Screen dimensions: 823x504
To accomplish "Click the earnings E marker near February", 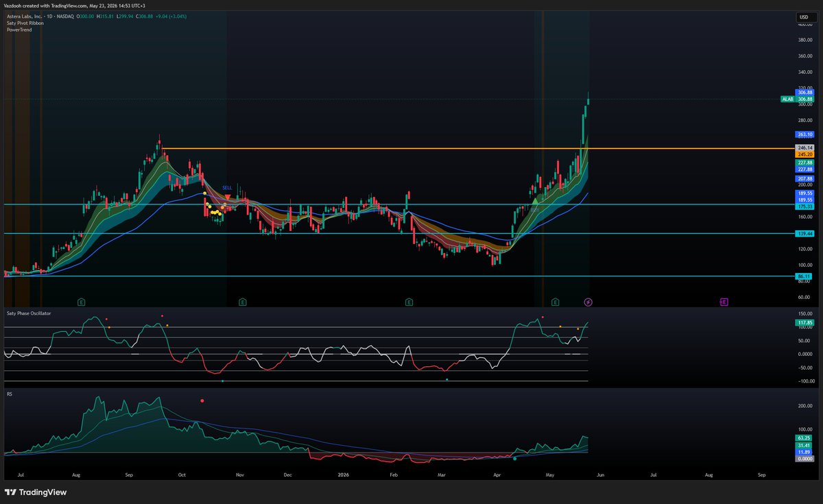I will pos(409,302).
